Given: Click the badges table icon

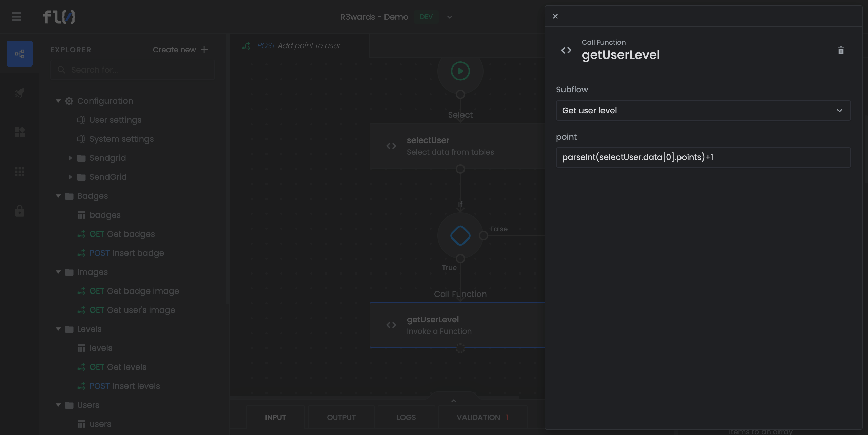Looking at the screenshot, I should coord(81,215).
